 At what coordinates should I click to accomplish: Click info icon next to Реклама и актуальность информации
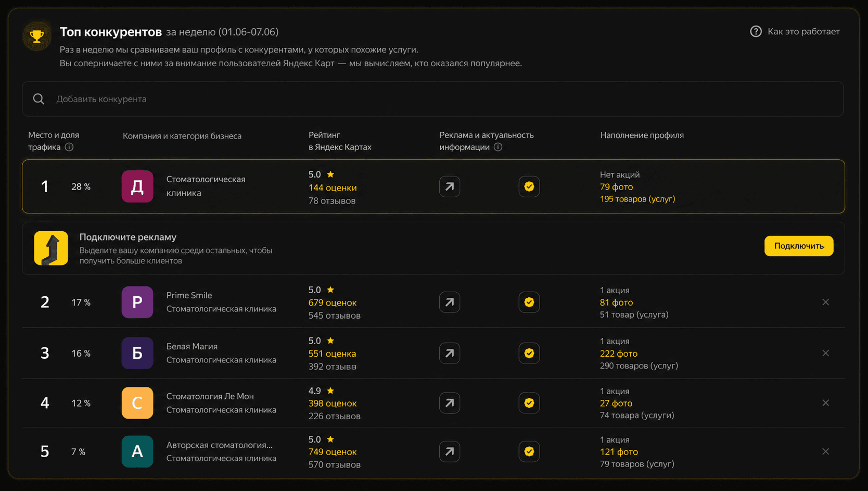pos(498,147)
